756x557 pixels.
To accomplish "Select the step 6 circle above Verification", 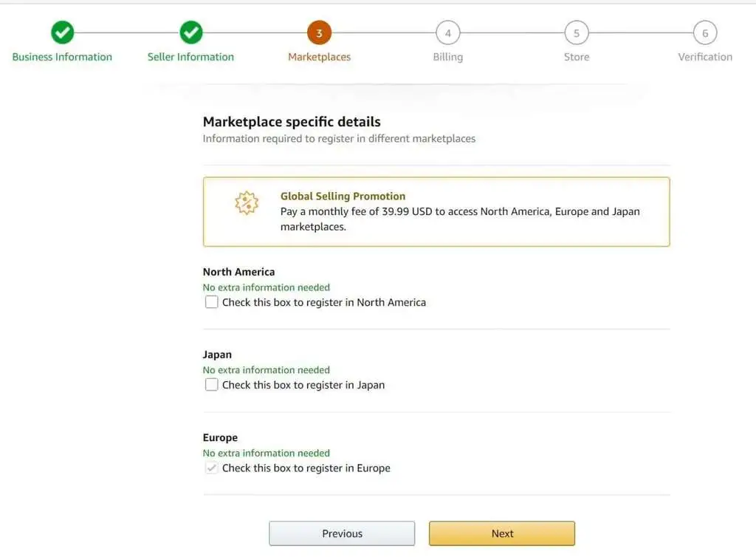I will (x=705, y=33).
